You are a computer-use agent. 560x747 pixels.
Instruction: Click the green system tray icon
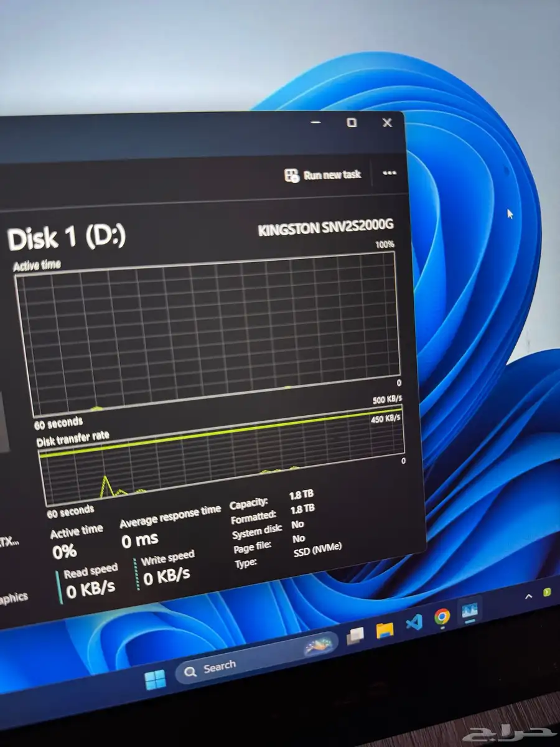pyautogui.click(x=547, y=591)
